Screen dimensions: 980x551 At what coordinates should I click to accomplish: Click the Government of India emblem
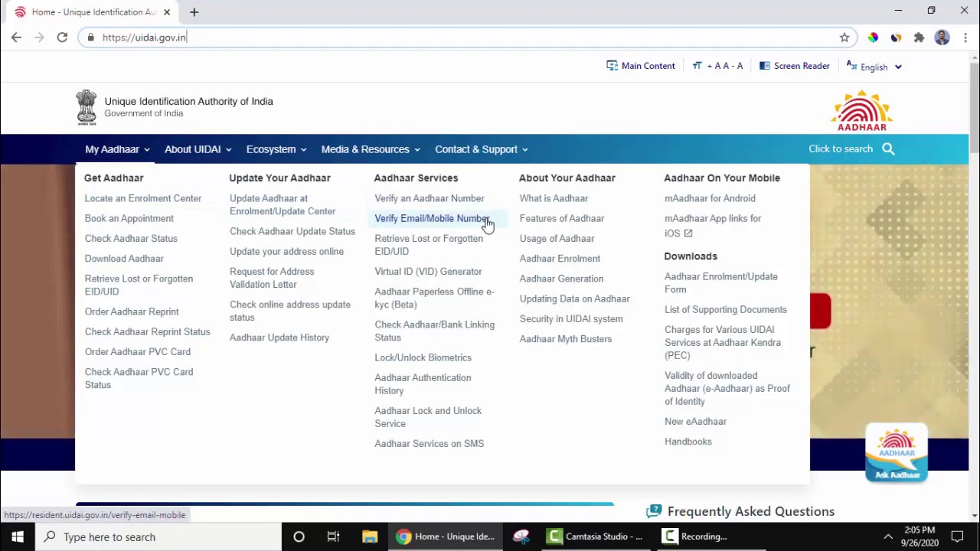click(87, 107)
